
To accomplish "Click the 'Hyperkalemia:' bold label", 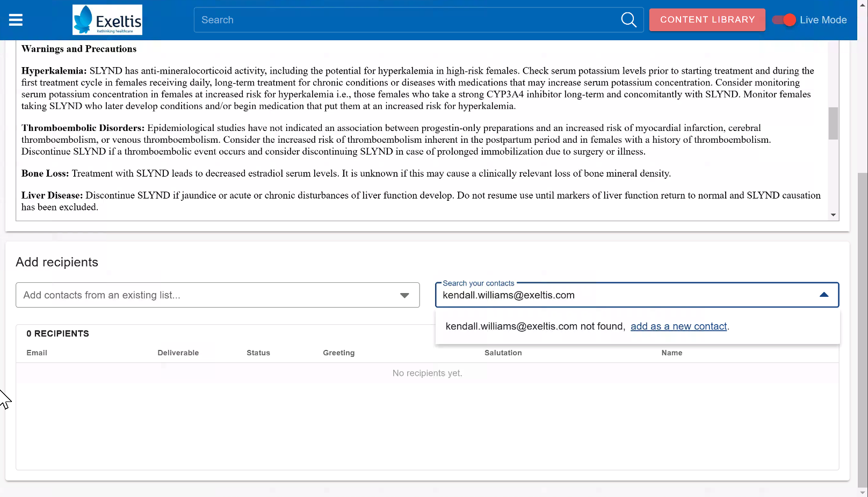I will (x=54, y=71).
